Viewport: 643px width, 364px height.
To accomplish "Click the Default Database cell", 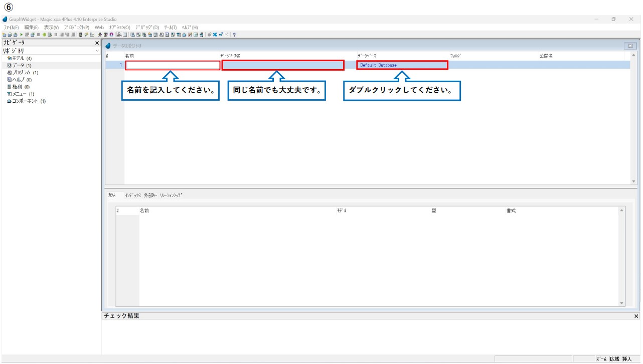I will click(x=402, y=65).
